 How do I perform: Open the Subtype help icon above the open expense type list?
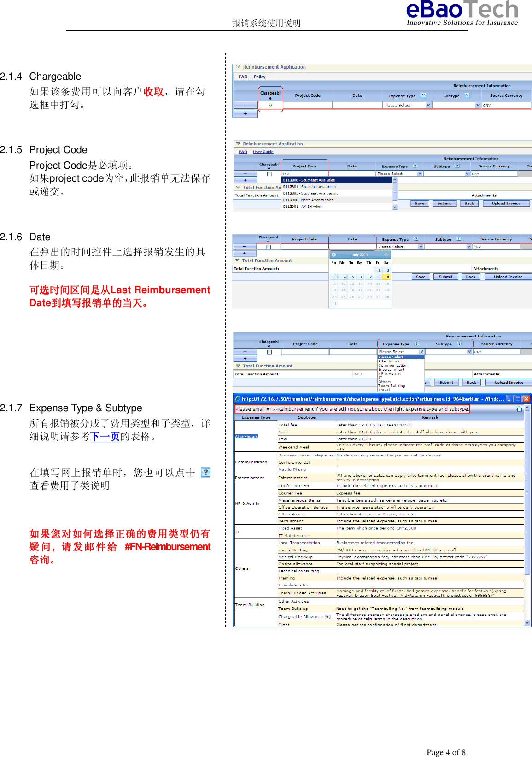coord(459,344)
